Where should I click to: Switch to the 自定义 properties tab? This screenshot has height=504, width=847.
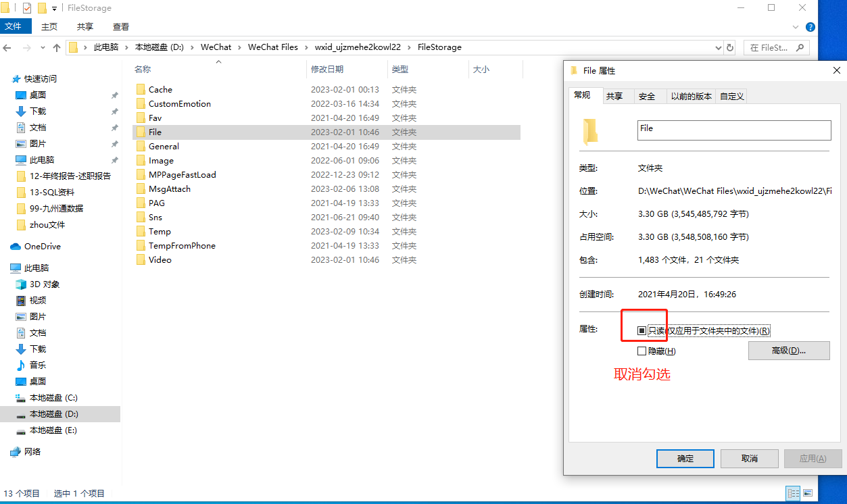pyautogui.click(x=732, y=96)
